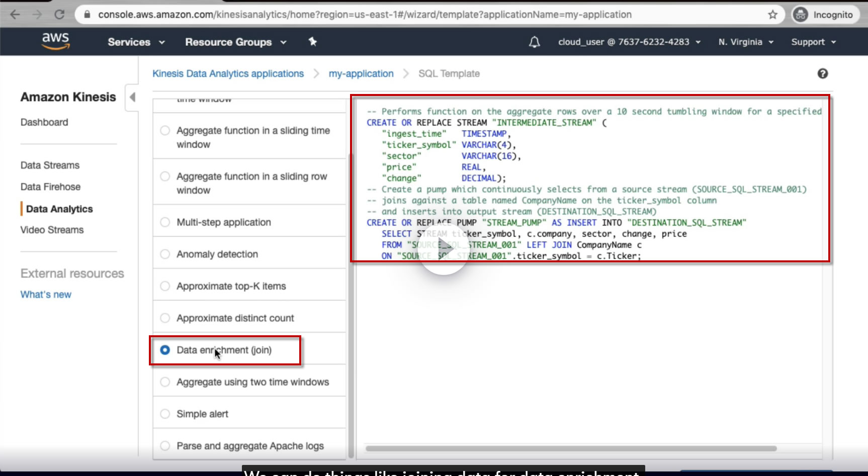Click the pin shortcut icon in navbar
The height and width of the screenshot is (476, 868).
[x=312, y=42]
